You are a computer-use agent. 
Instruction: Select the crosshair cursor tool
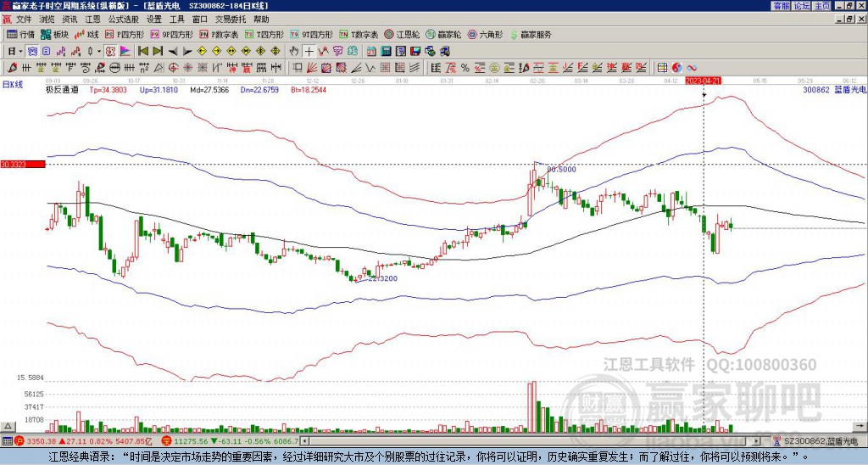pos(309,52)
